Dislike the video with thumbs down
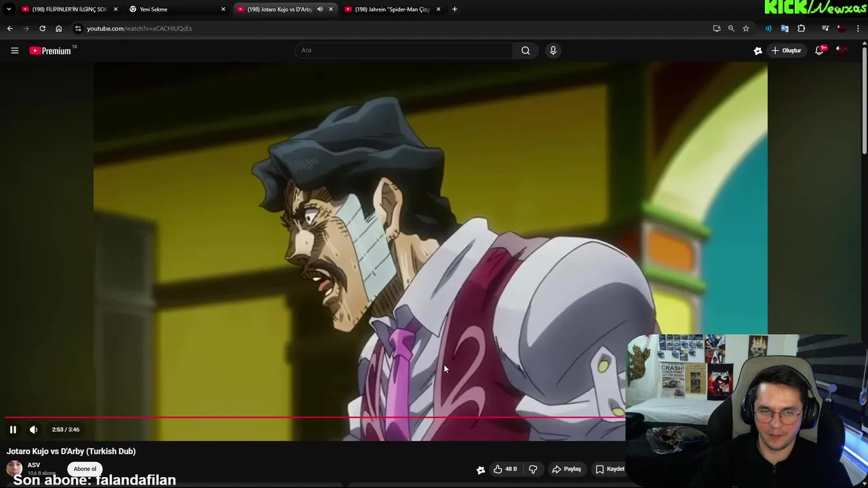 pyautogui.click(x=533, y=469)
